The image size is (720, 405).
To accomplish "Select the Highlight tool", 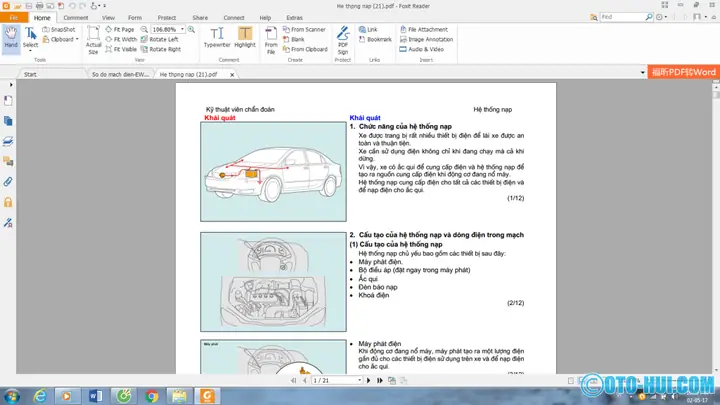I will click(x=245, y=37).
